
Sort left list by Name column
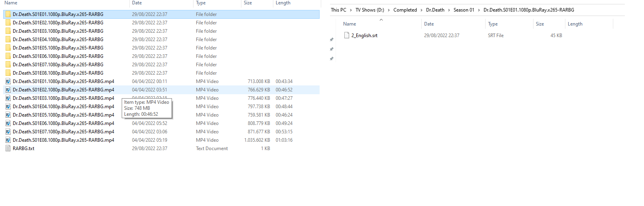coord(11,3)
